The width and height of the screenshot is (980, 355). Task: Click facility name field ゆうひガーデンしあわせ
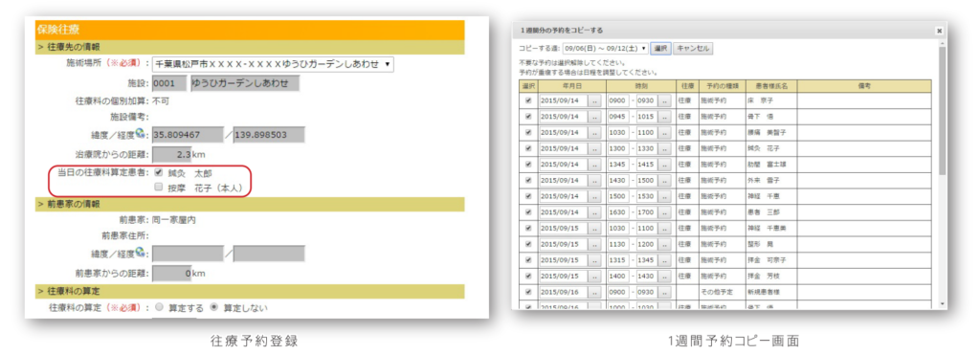pyautogui.click(x=245, y=83)
